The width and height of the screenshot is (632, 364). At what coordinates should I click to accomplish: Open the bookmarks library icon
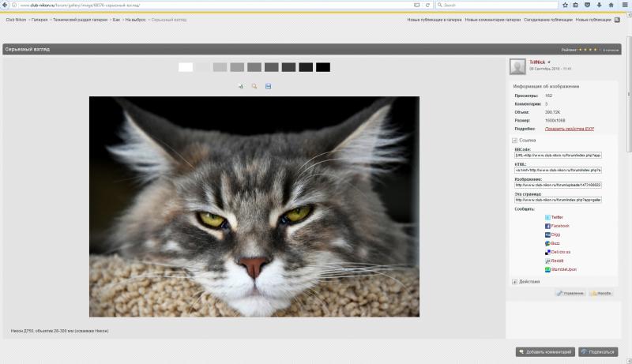pos(576,6)
